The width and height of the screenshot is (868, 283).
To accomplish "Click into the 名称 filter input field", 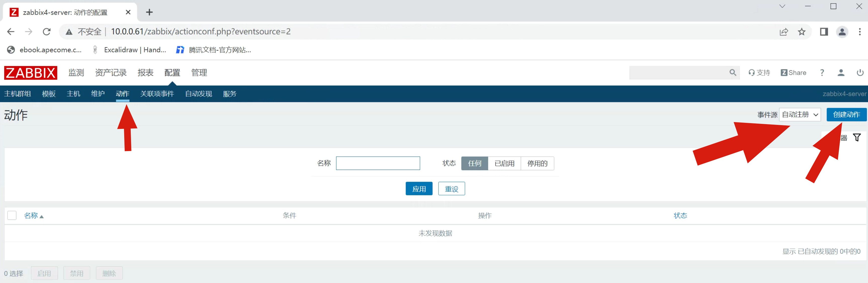I will [x=378, y=163].
